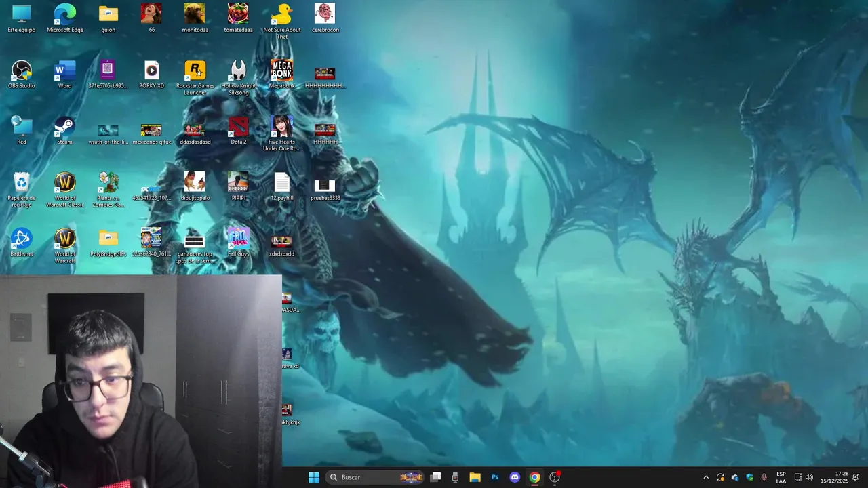Select the Word desktop shortcut
This screenshot has height=488, width=868.
pos(65,75)
